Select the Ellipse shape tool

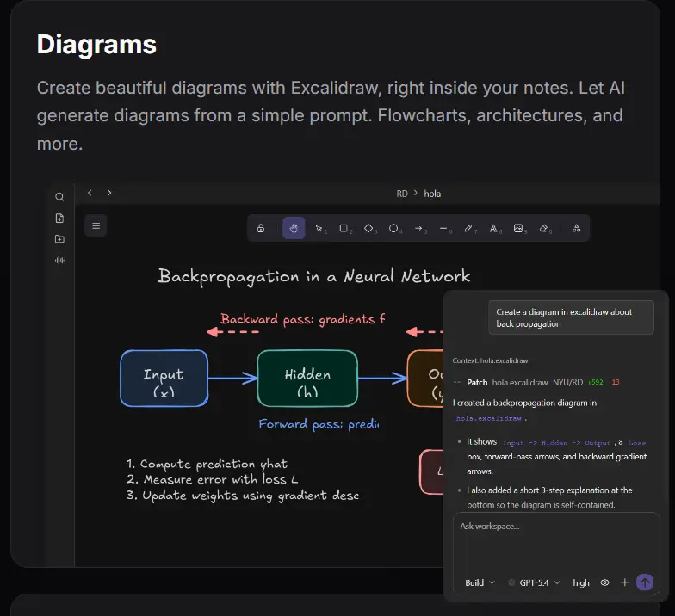(393, 229)
